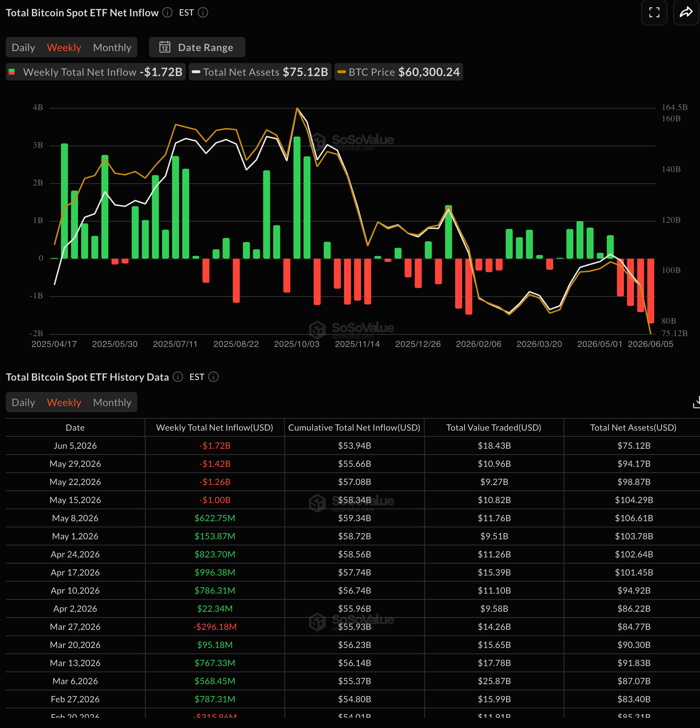Viewport: 700px width, 728px height.
Task: Click the $767.33M inflow value
Action: 215,664
